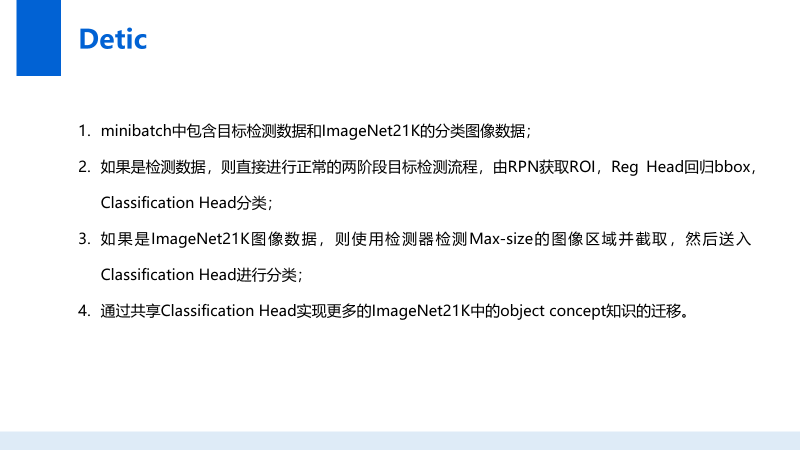Image resolution: width=800 pixels, height=450 pixels.
Task: Click the ROI text in bullet two
Action: (582, 167)
